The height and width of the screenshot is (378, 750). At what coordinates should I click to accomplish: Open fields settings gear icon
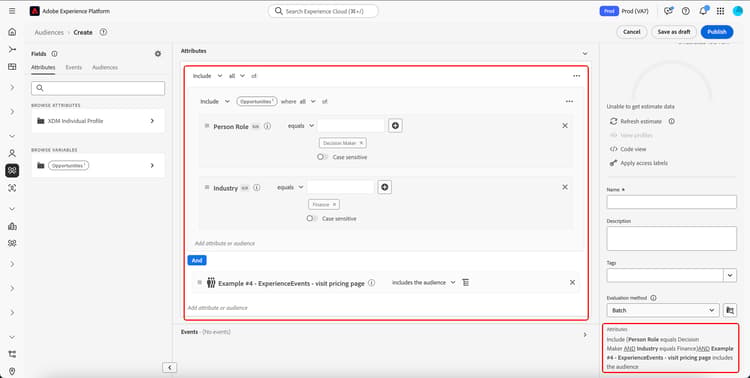pos(158,54)
